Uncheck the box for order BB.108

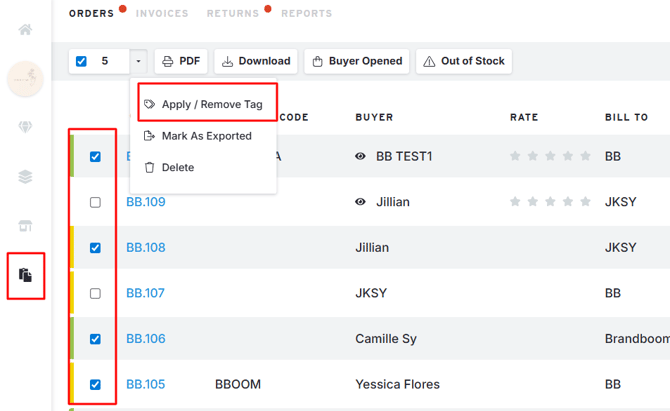[95, 248]
